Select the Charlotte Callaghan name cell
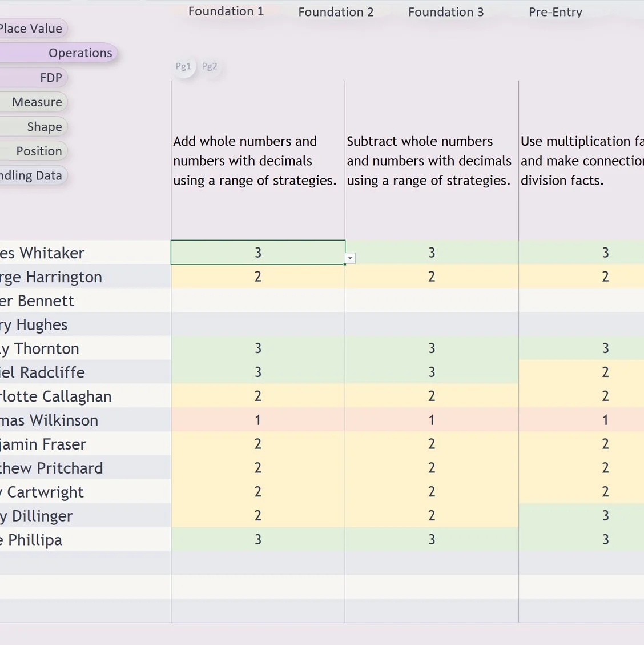The height and width of the screenshot is (645, 644). tap(85, 396)
